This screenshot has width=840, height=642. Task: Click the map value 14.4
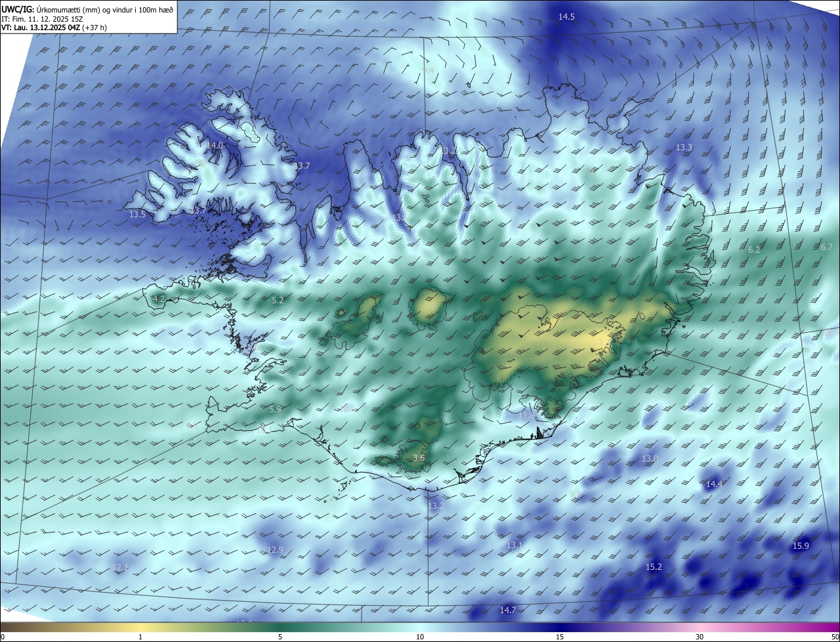pyautogui.click(x=714, y=484)
